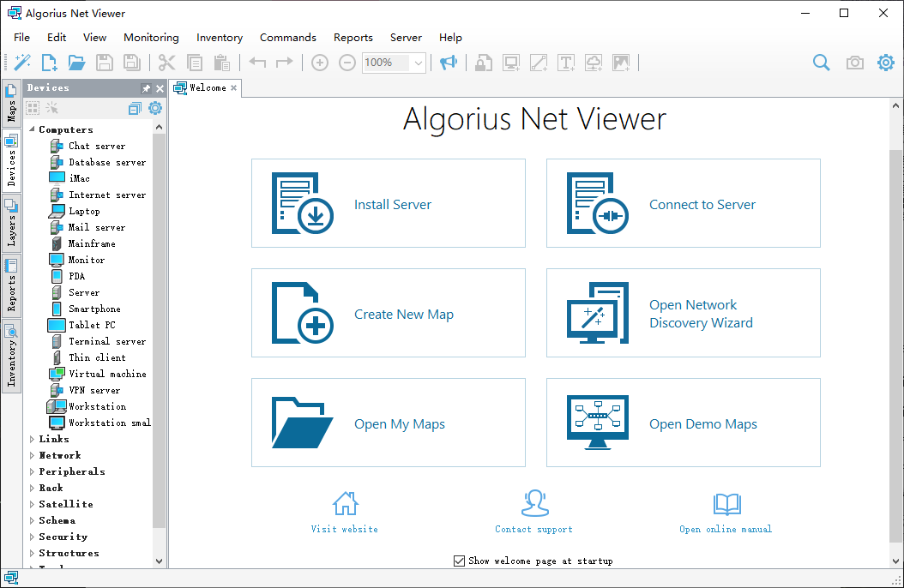Image resolution: width=904 pixels, height=588 pixels.
Task: Click the magnifying glass search icon
Action: 822,63
